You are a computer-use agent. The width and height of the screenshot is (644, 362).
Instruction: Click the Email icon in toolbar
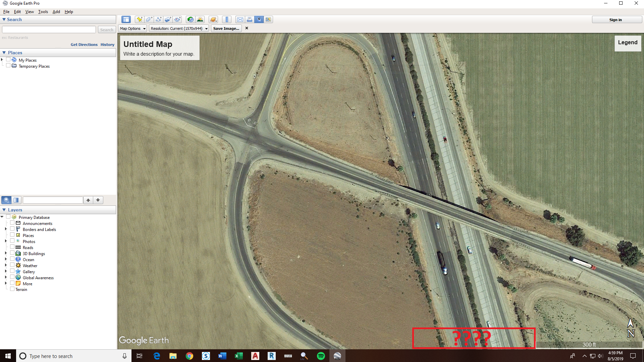(x=240, y=19)
